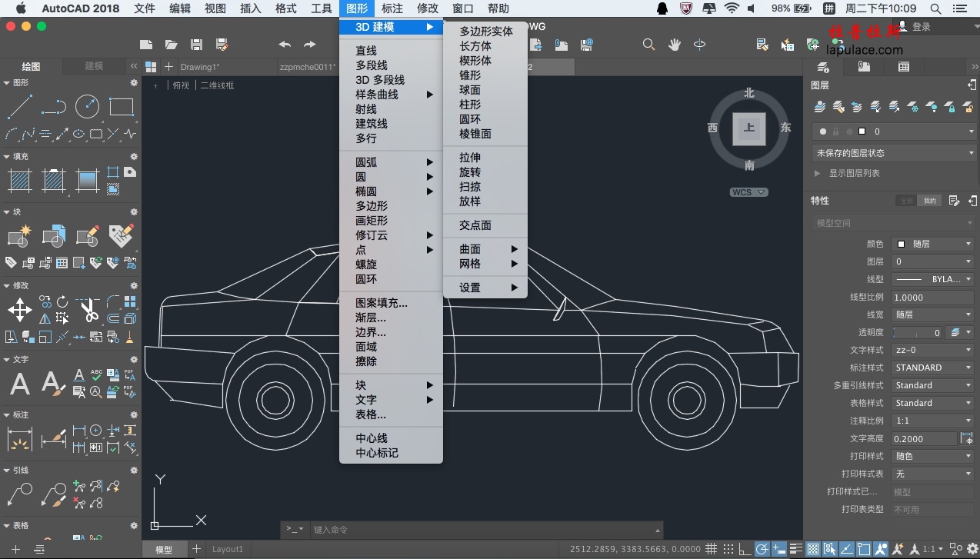
Task: Open the 颜色 color swatch dropdown
Action: tap(932, 244)
